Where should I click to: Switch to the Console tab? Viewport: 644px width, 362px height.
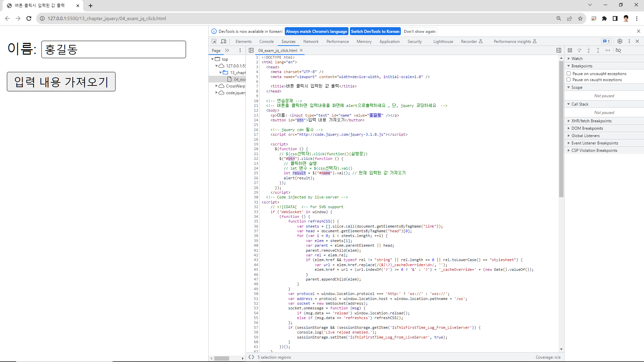tap(266, 42)
